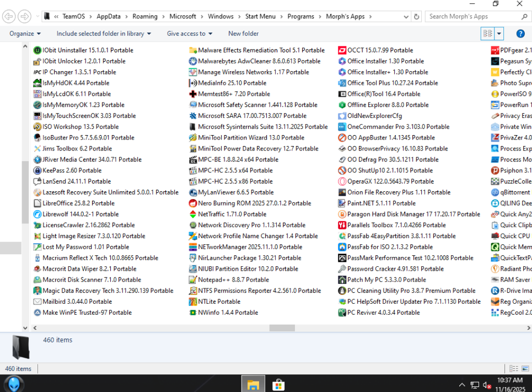Navigate to the Microsoft breadcrumb
The image size is (532, 392).
pyautogui.click(x=182, y=17)
